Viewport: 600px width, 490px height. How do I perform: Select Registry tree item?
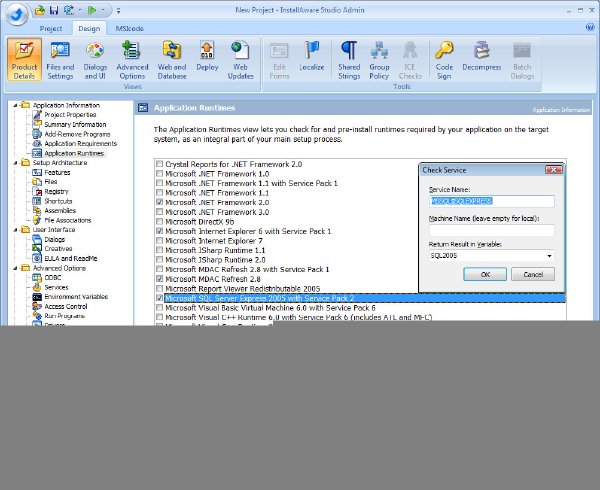[x=56, y=192]
